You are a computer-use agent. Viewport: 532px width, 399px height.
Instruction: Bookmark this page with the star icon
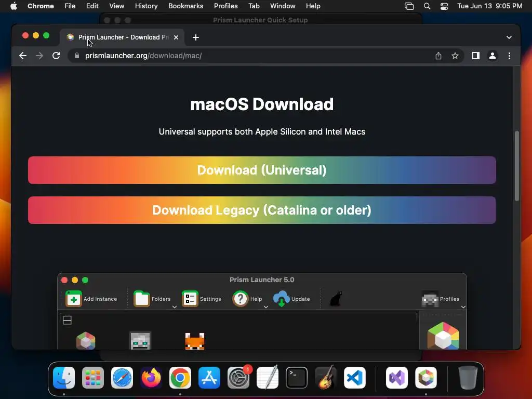tap(455, 56)
